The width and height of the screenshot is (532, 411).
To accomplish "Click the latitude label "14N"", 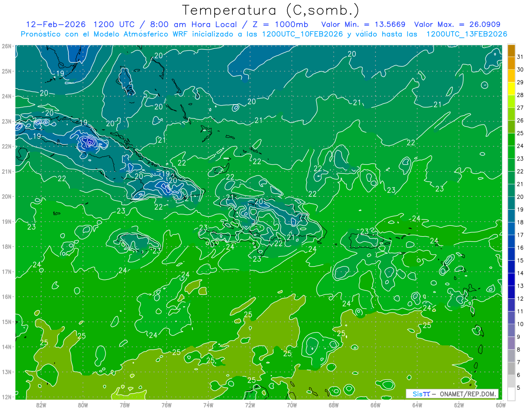I will click(7, 347).
